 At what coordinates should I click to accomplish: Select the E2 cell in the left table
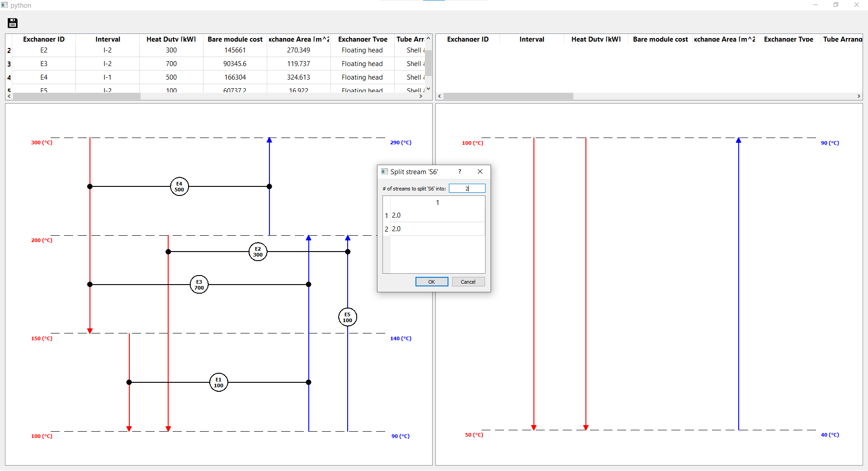[44, 50]
